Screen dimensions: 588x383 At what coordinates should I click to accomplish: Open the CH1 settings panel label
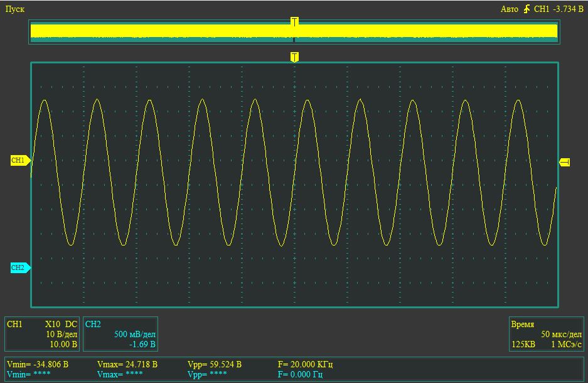pyautogui.click(x=14, y=324)
